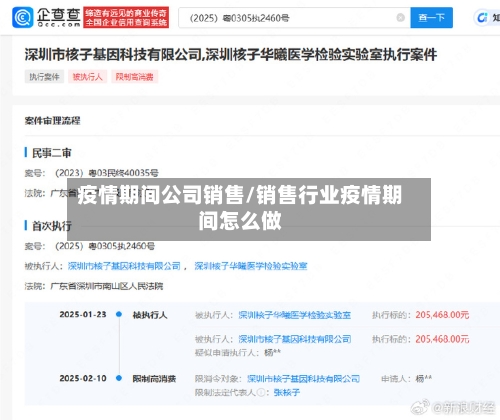Open the Qcc.com logo home link
This screenshot has width=500, height=420.
click(x=46, y=17)
